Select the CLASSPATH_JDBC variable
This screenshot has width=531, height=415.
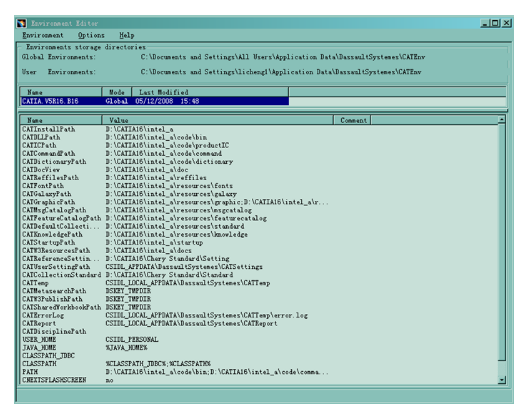point(48,356)
